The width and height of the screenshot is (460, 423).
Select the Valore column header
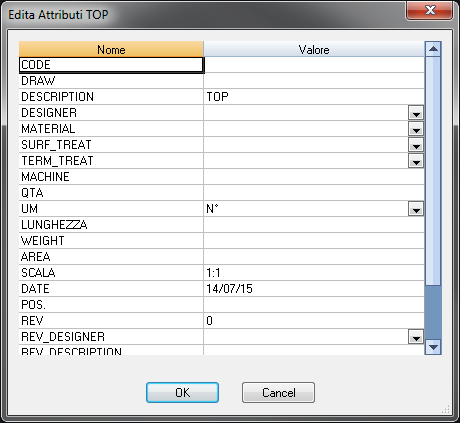tap(314, 49)
